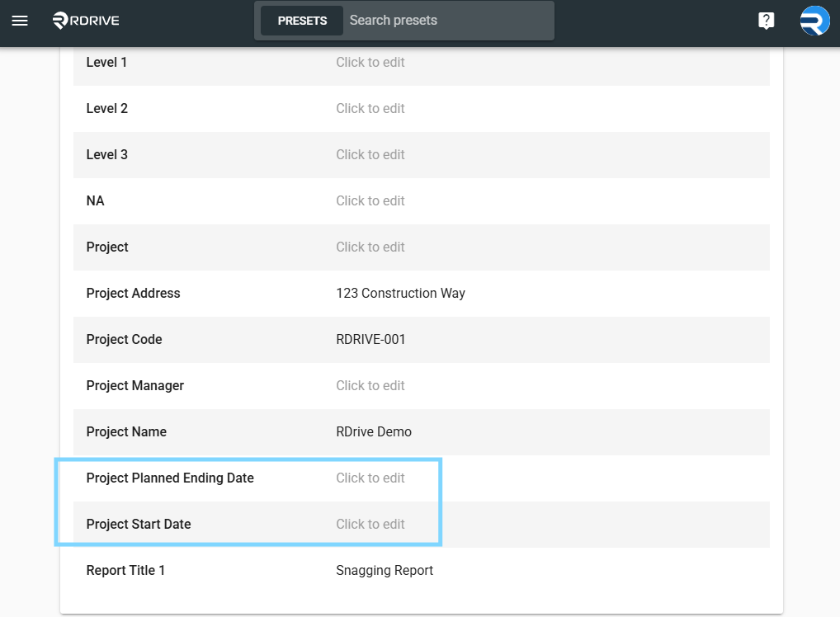Edit the Project Address value
Image resolution: width=840 pixels, height=617 pixels.
(401, 293)
